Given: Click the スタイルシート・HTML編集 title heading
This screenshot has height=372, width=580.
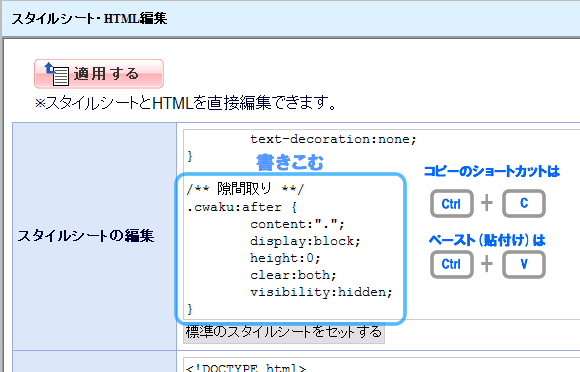Looking at the screenshot, I should pyautogui.click(x=89, y=18).
